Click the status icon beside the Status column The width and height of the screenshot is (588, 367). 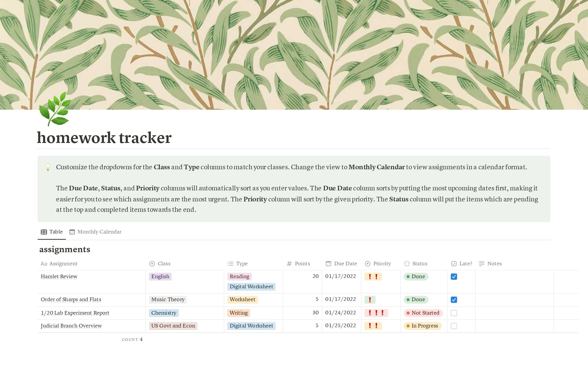407,264
